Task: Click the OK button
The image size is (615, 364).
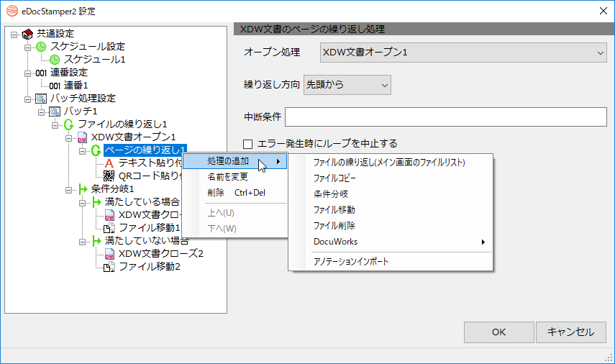Action: (499, 332)
